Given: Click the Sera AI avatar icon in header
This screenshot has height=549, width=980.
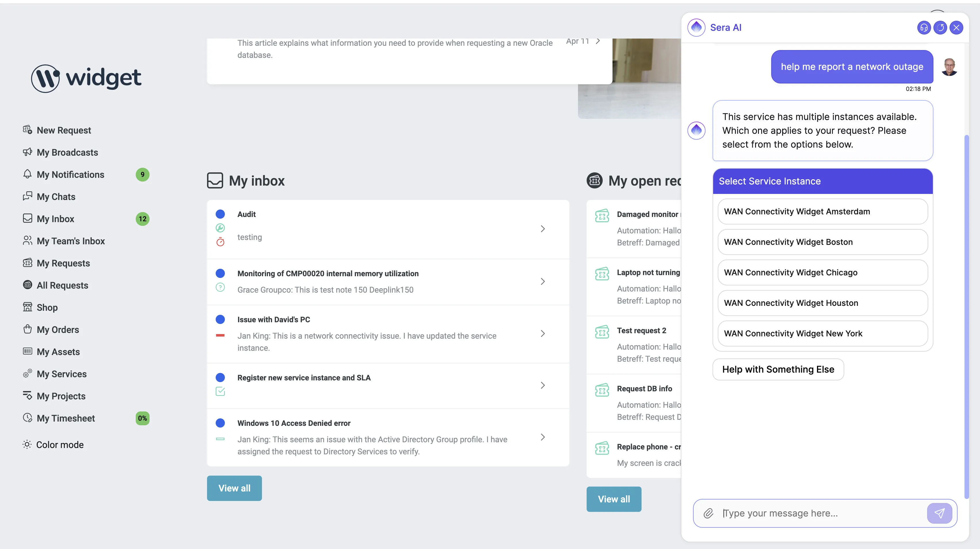Looking at the screenshot, I should 696,27.
